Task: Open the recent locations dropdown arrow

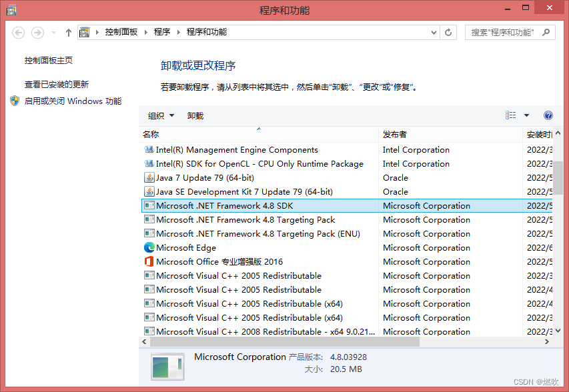Action: click(54, 33)
